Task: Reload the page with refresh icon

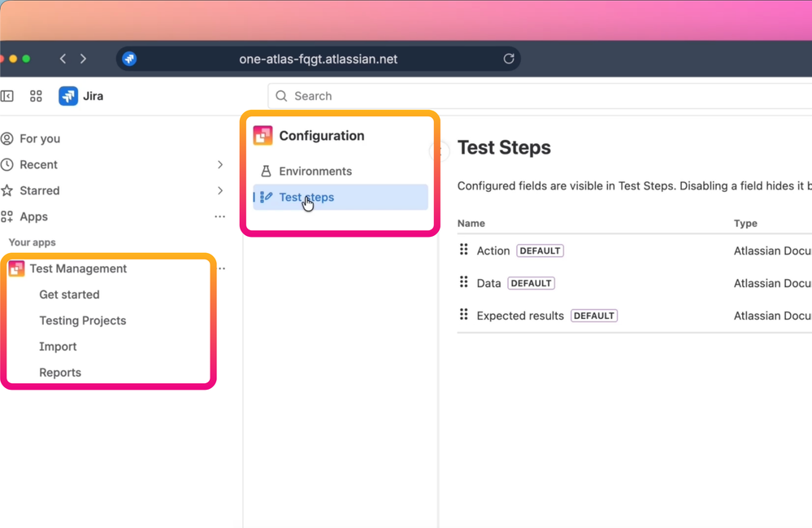Action: [x=509, y=59]
